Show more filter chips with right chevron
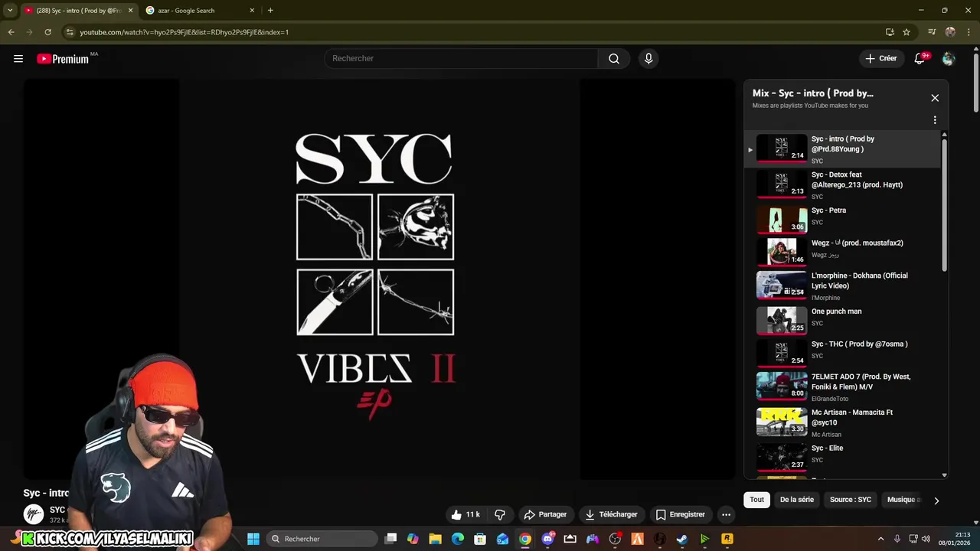The width and height of the screenshot is (980, 551). [936, 500]
